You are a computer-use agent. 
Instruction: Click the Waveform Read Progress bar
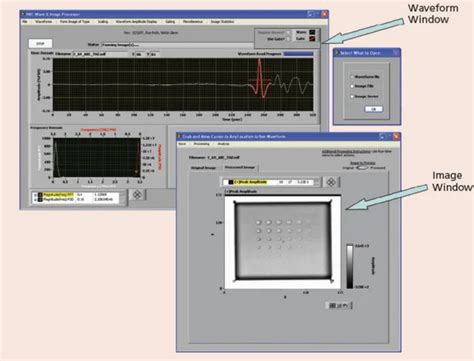pyautogui.click(x=298, y=54)
